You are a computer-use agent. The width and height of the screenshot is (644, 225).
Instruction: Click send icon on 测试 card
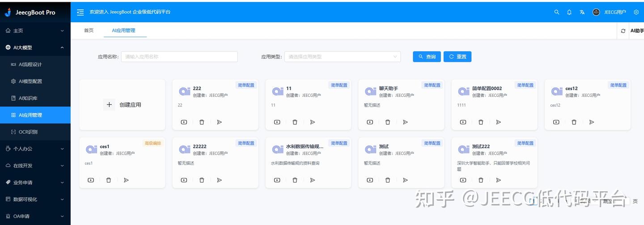(405, 180)
